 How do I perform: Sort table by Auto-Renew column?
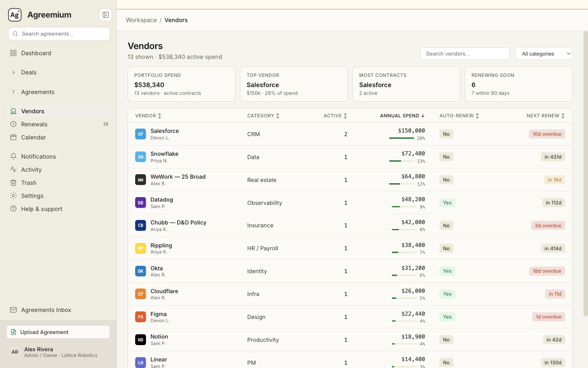(459, 116)
